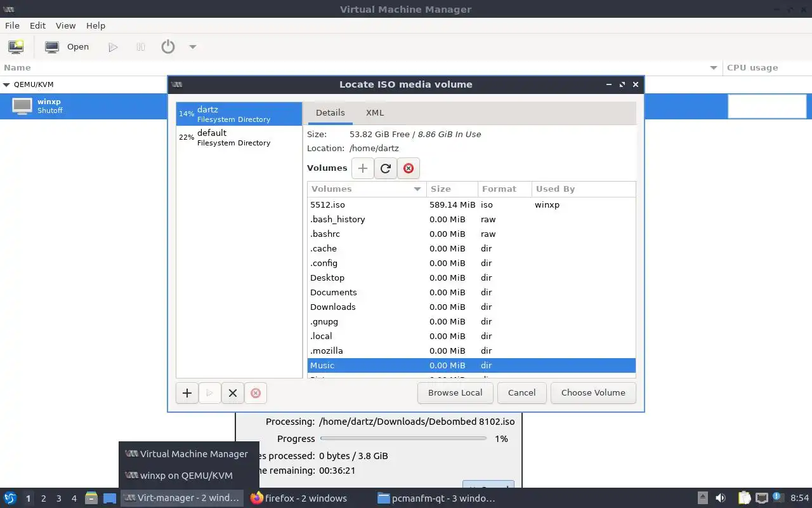Click the Virt-manager taskbar group
The width and height of the screenshot is (812, 508).
tap(182, 498)
